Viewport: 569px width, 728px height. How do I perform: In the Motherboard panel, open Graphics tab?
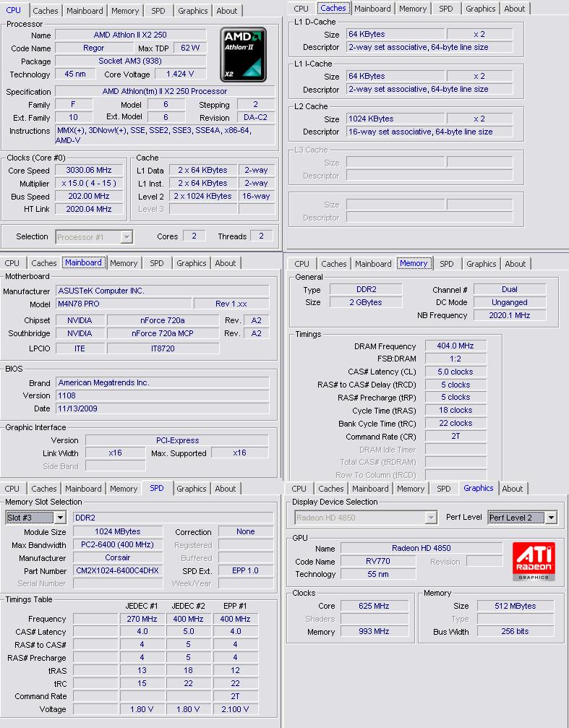click(191, 263)
